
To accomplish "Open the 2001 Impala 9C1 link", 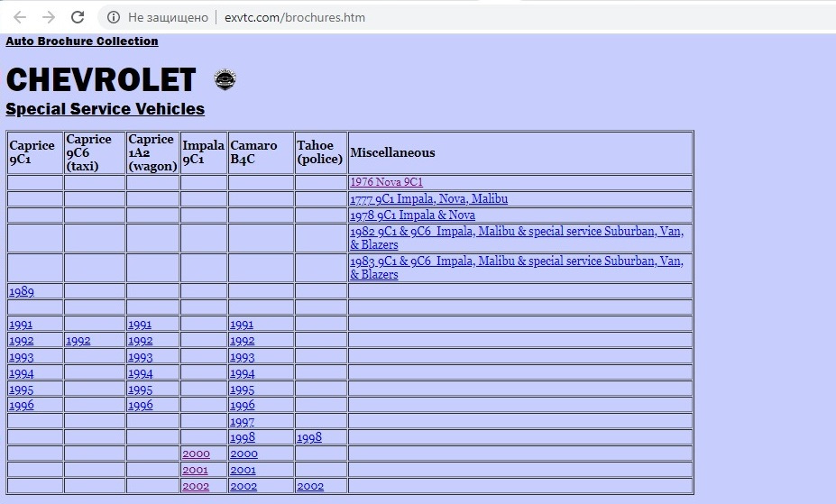I will [x=195, y=470].
